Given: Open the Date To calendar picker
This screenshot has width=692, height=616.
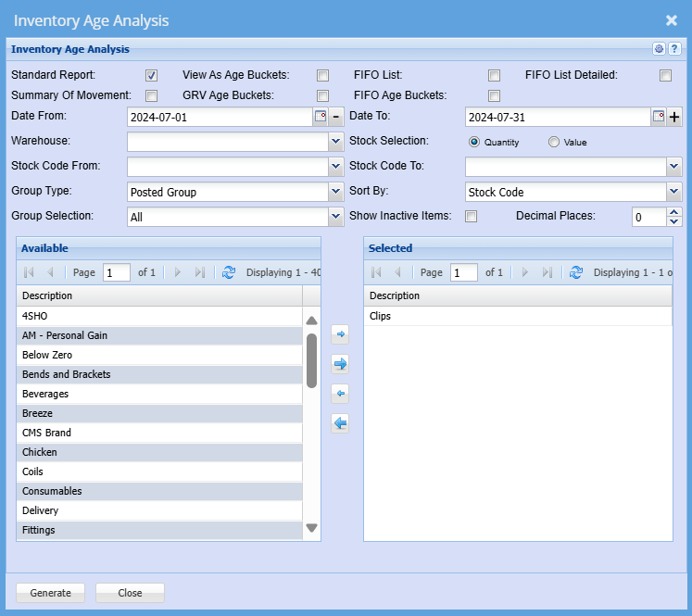Looking at the screenshot, I should click(x=659, y=117).
